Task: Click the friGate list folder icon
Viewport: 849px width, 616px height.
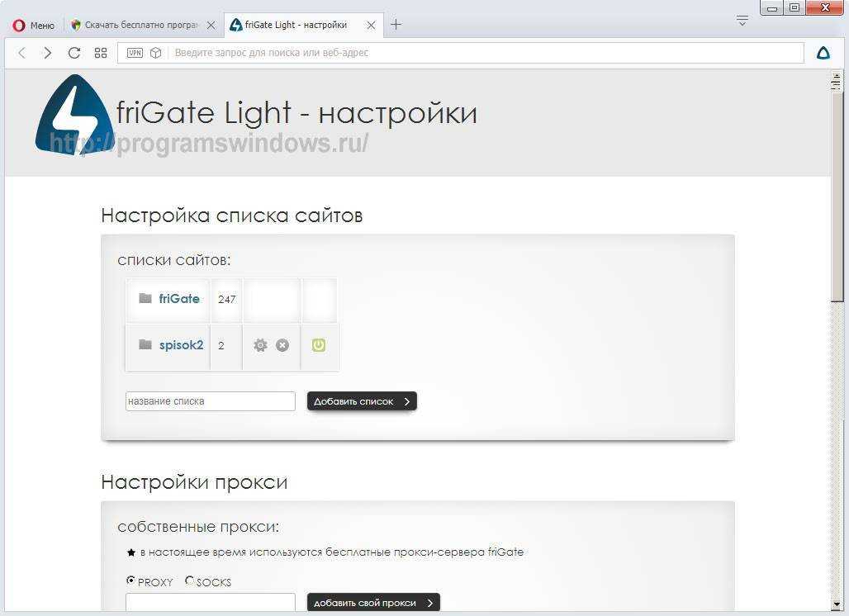Action: pos(145,298)
